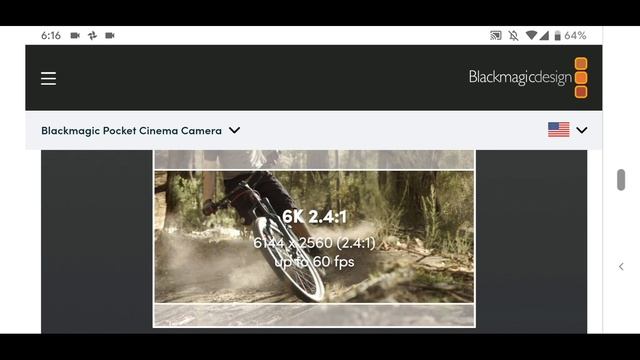Click the 6:16 clock in status bar

(51, 36)
